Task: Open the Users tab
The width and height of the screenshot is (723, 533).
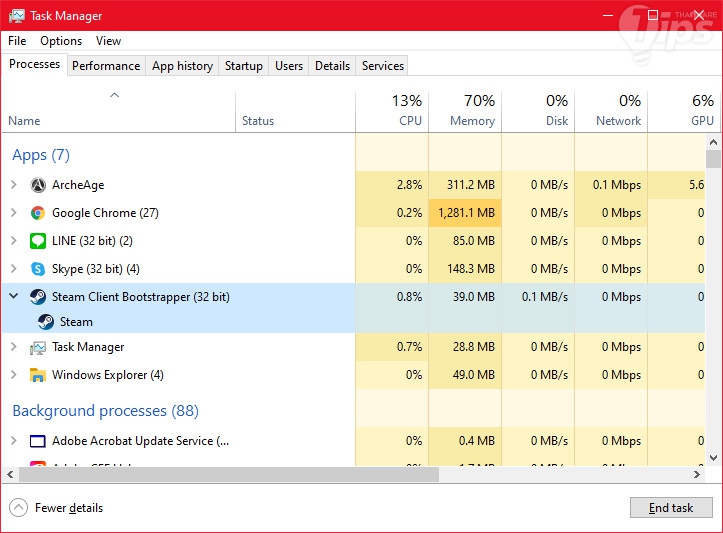Action: [x=289, y=66]
